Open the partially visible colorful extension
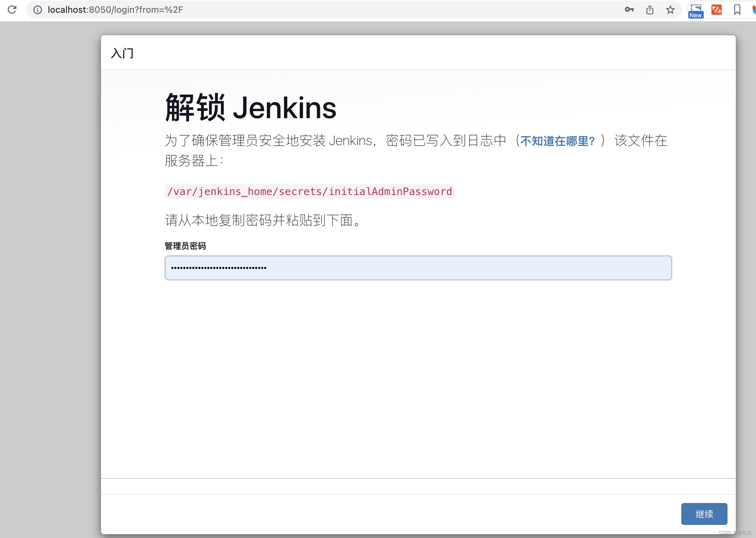This screenshot has height=538, width=756. (754, 10)
